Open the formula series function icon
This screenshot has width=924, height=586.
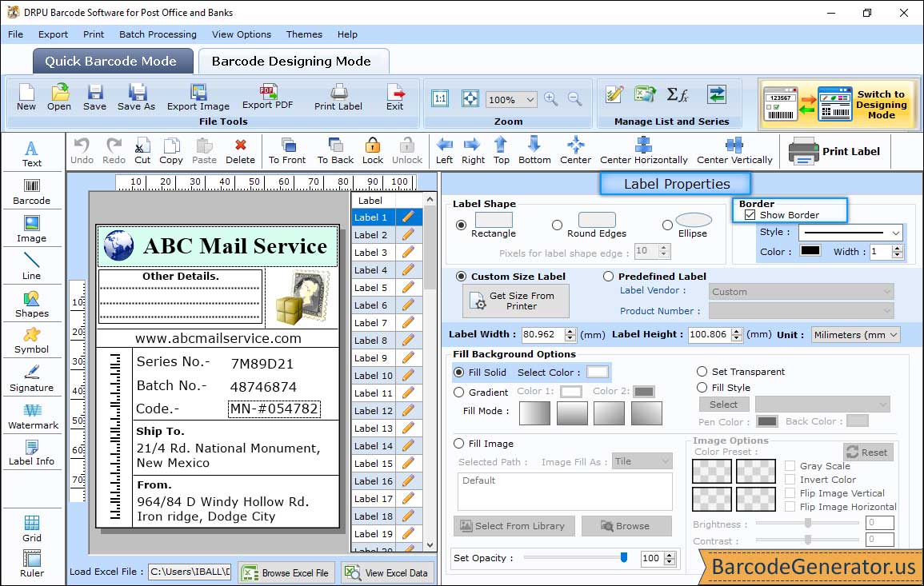pyautogui.click(x=678, y=94)
